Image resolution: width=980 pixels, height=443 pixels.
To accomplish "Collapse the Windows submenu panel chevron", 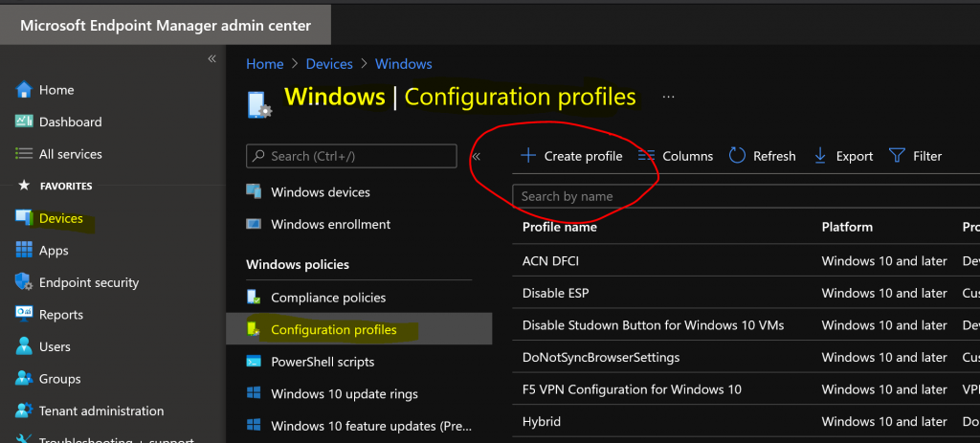I will coord(476,156).
